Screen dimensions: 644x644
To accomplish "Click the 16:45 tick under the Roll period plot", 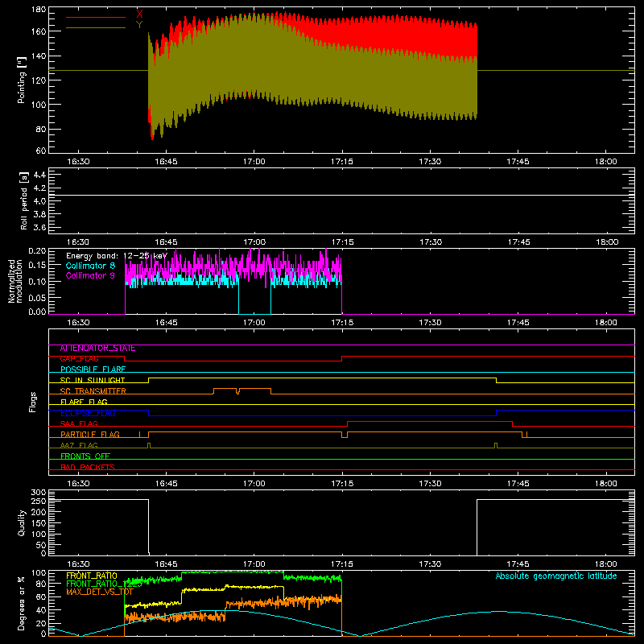I will (x=167, y=242).
